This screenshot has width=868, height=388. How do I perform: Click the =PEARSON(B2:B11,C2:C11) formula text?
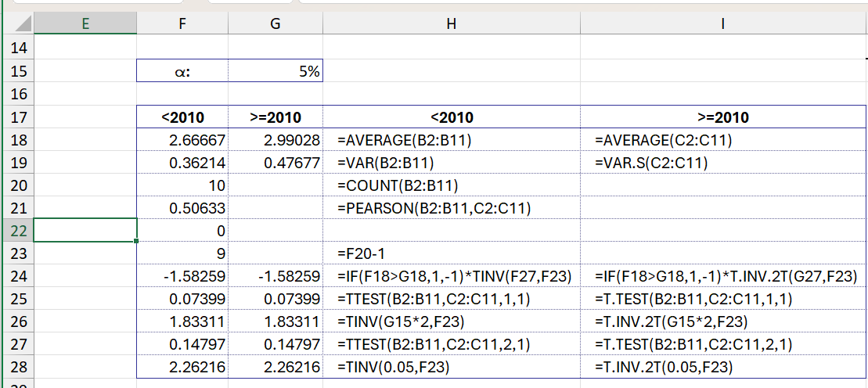[434, 209]
